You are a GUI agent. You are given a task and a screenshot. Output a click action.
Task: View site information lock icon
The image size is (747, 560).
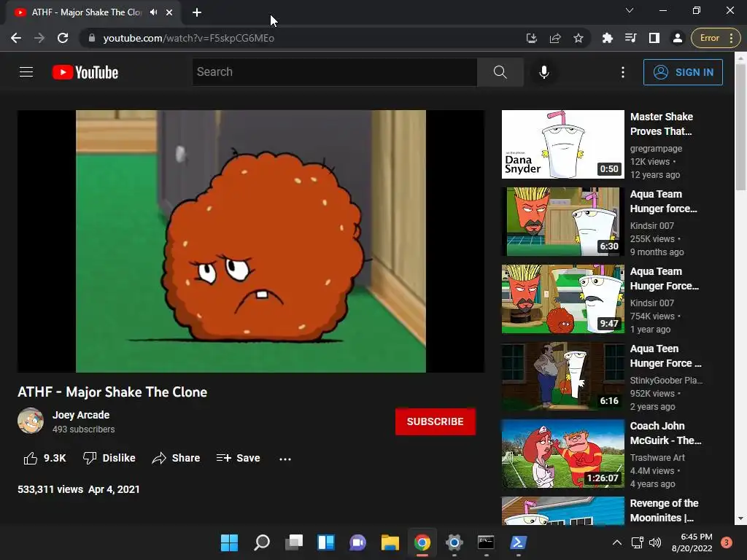[92, 38]
